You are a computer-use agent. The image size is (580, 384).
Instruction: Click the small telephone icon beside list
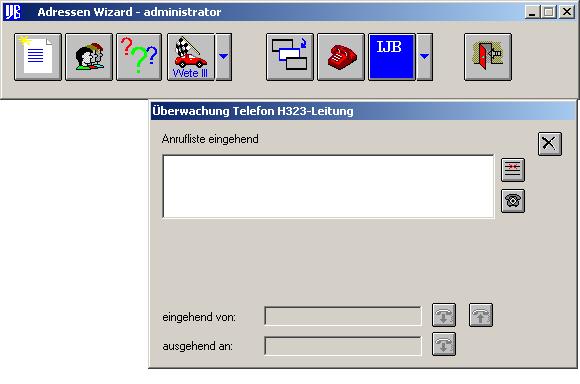[513, 201]
